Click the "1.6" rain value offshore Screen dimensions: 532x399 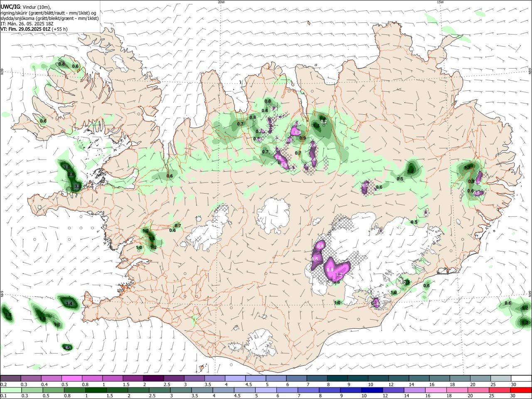(x=43, y=318)
